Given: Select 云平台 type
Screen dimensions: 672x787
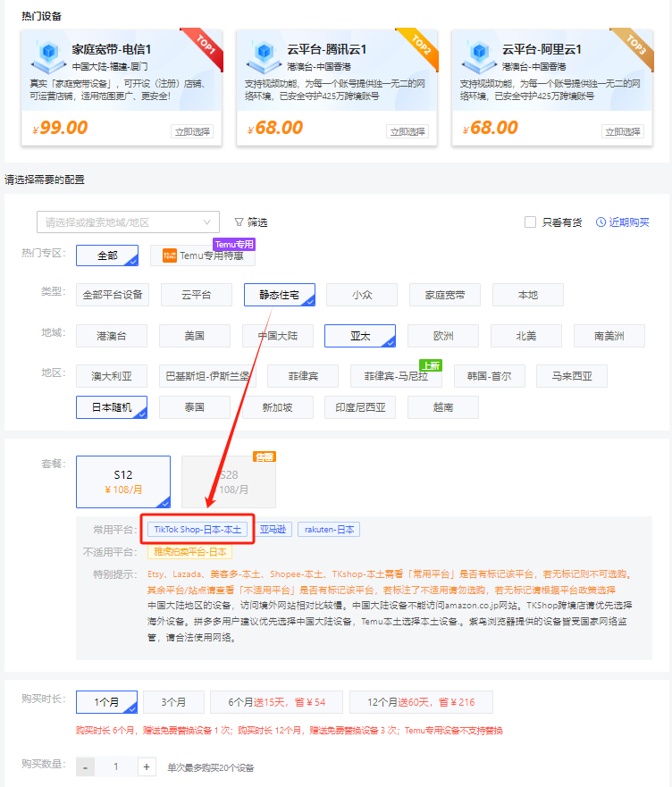Looking at the screenshot, I should pyautogui.click(x=197, y=295).
